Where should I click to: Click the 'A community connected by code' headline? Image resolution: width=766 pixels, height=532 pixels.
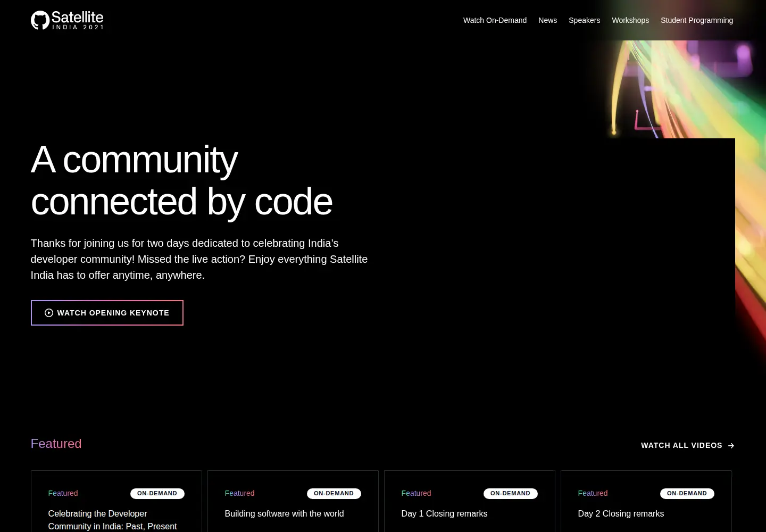click(181, 180)
